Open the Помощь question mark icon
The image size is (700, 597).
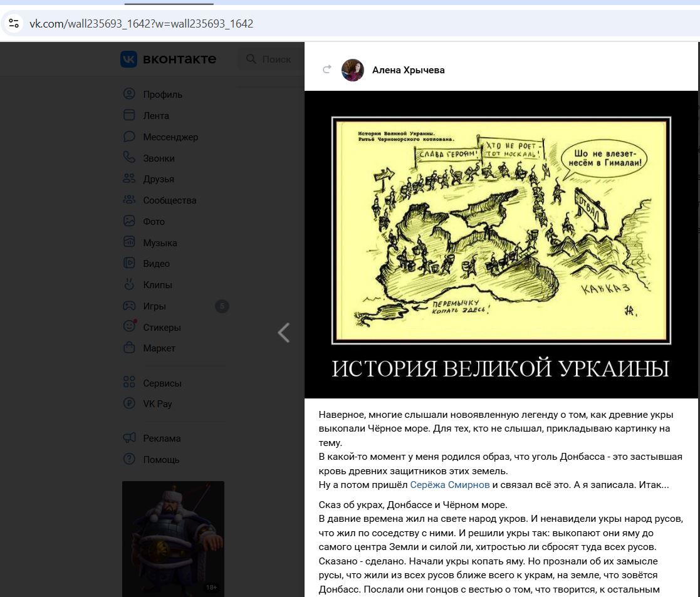pyautogui.click(x=129, y=459)
